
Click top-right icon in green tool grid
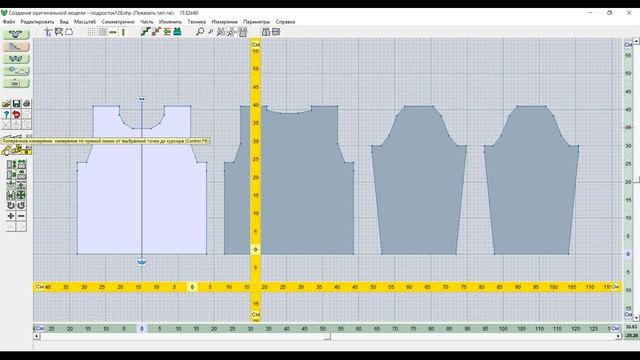21,164
